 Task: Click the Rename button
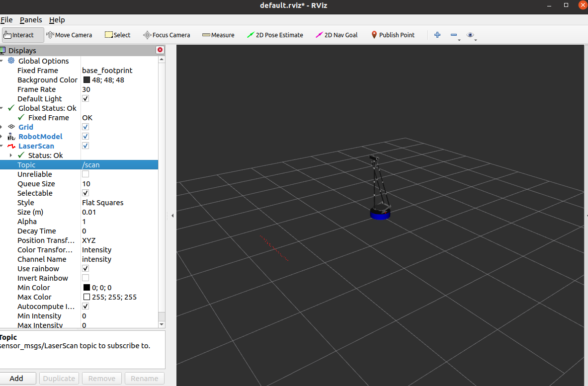tap(144, 378)
